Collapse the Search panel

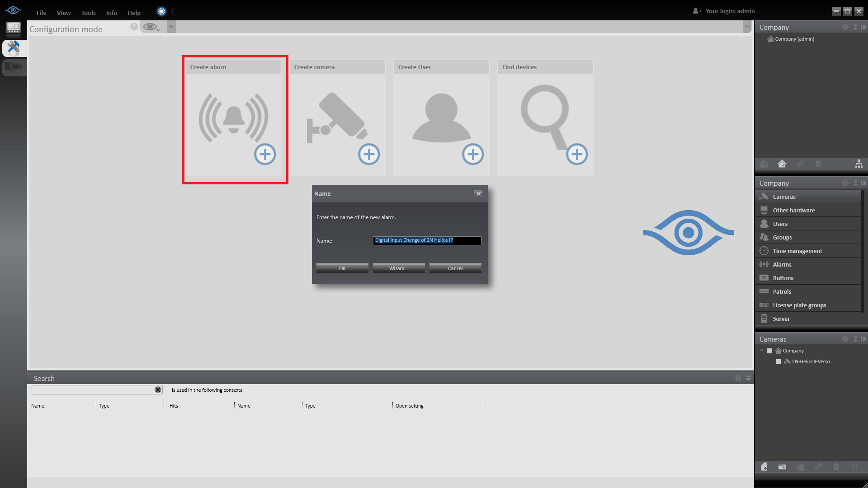(748, 378)
